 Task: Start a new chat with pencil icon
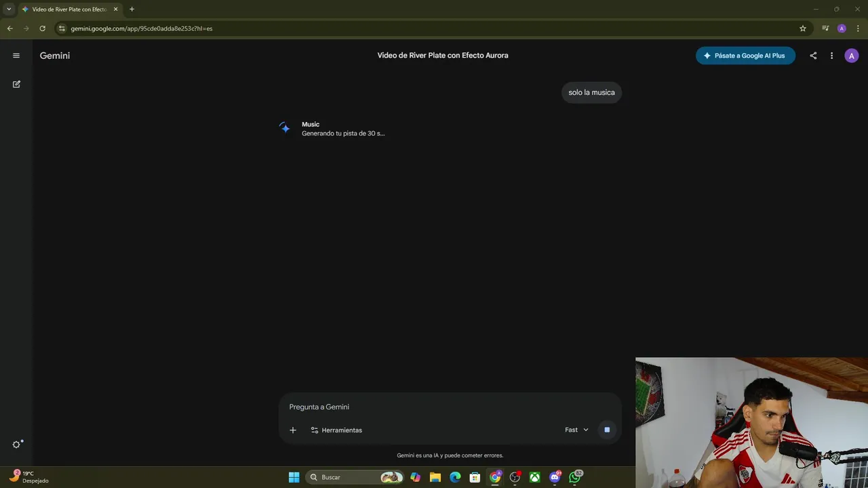pos(16,84)
